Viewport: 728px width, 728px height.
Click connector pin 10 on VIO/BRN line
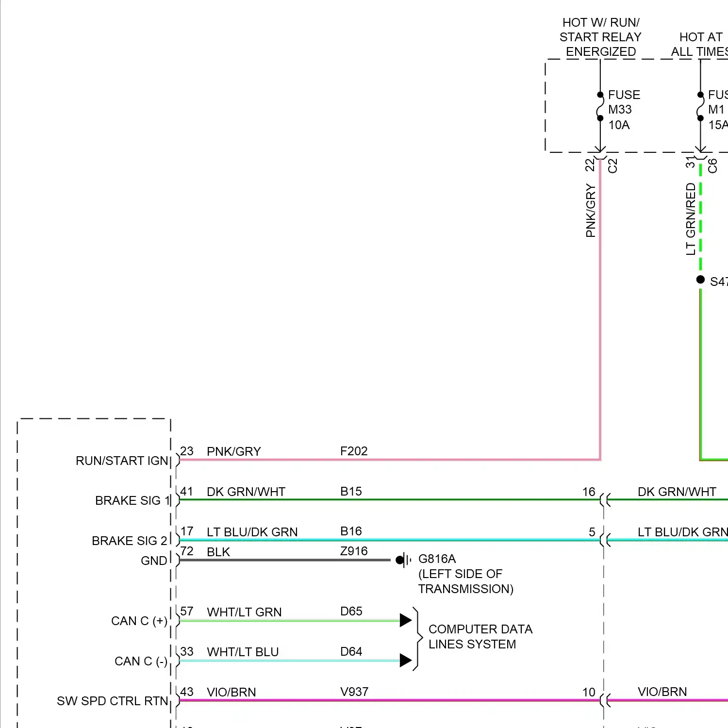click(589, 692)
